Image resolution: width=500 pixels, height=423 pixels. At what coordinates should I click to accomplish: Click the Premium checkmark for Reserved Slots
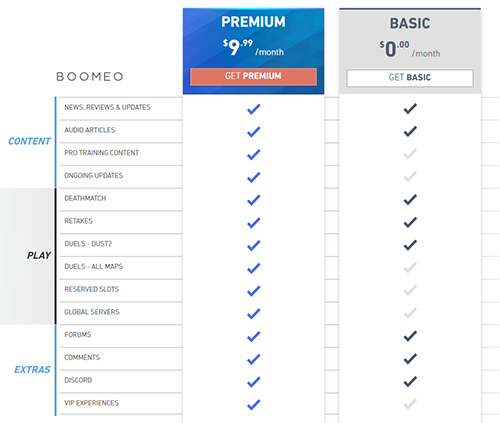(x=254, y=291)
